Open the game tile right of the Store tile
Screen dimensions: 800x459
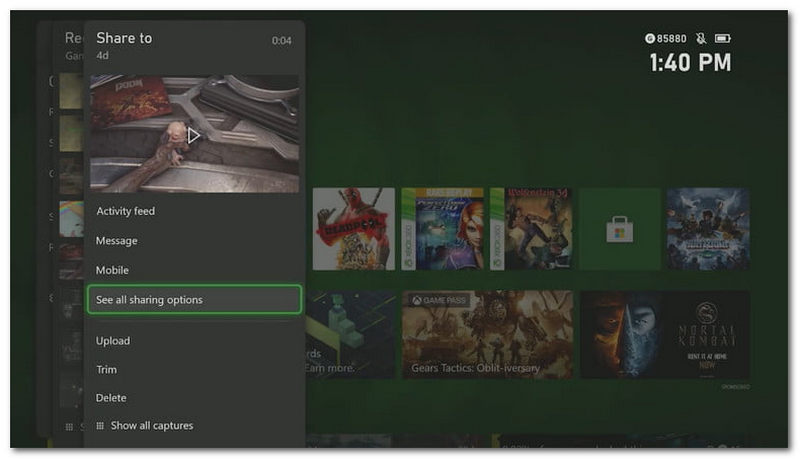click(708, 229)
